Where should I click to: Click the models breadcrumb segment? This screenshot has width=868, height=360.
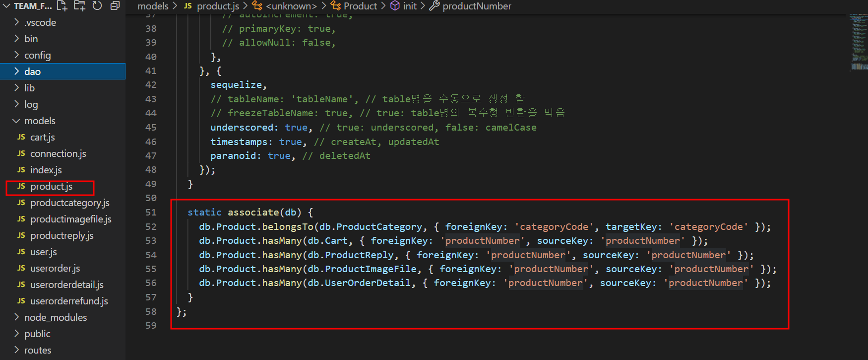coord(153,6)
